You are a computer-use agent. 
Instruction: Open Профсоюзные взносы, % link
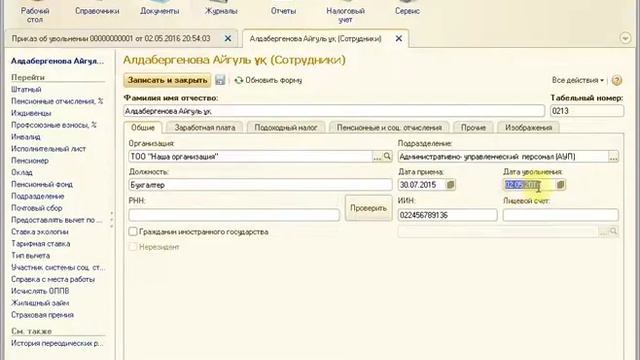click(53, 124)
